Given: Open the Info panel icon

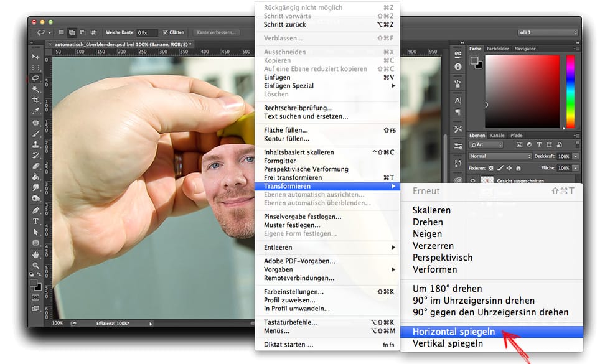Looking at the screenshot, I should [x=458, y=67].
